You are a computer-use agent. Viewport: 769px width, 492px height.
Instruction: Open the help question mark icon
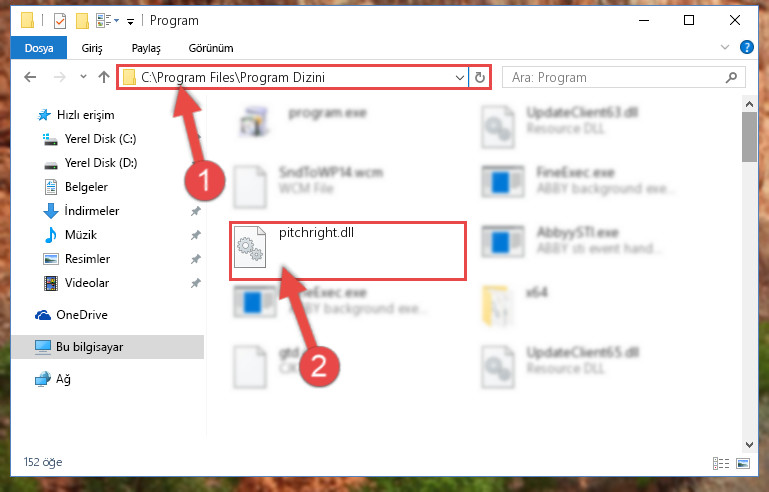[746, 47]
